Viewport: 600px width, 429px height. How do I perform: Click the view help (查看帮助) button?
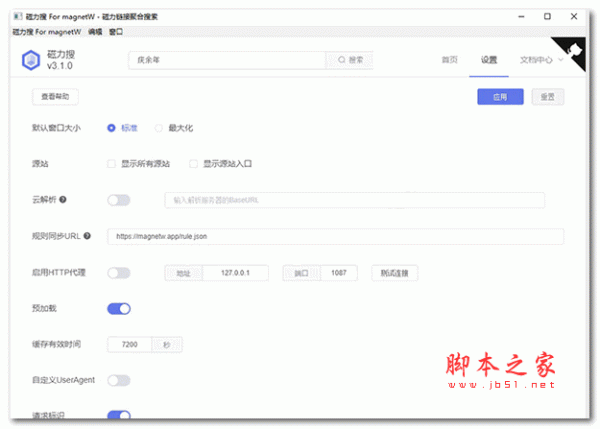(55, 96)
